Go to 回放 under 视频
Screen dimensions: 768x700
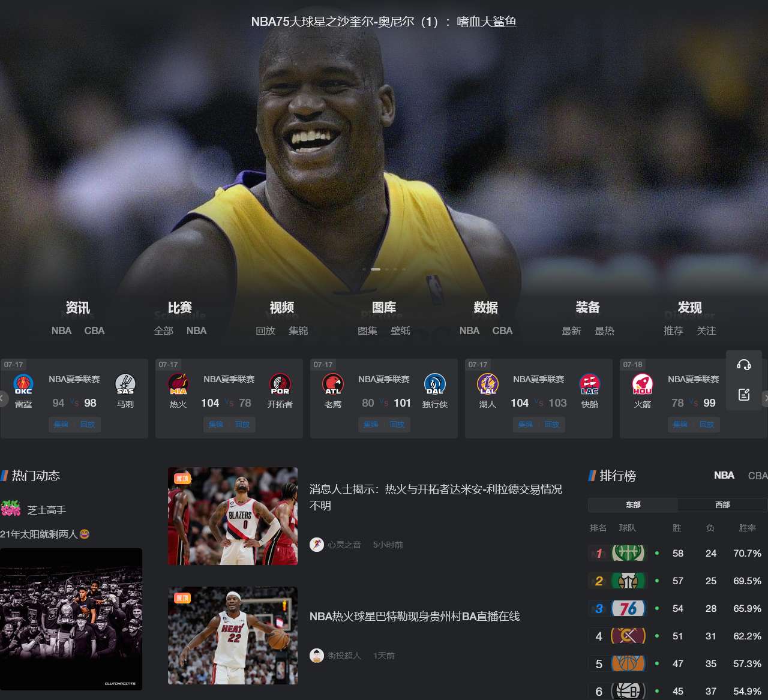click(265, 331)
